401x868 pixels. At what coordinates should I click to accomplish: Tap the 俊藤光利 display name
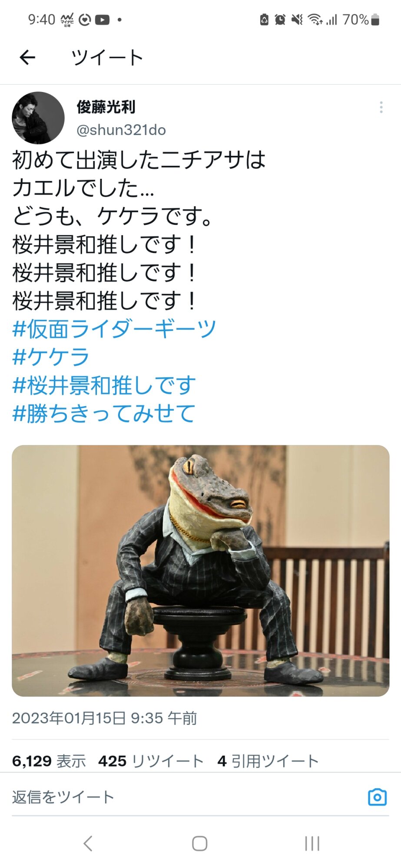pos(106,107)
